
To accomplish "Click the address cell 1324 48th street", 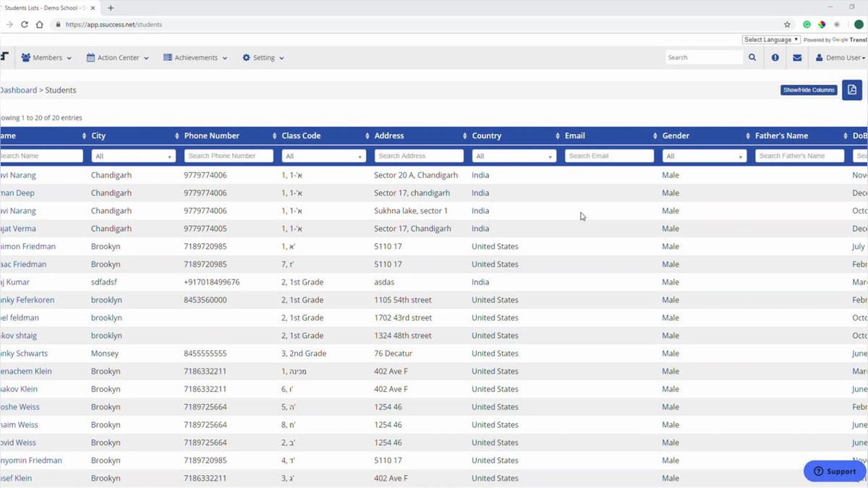I will point(403,336).
